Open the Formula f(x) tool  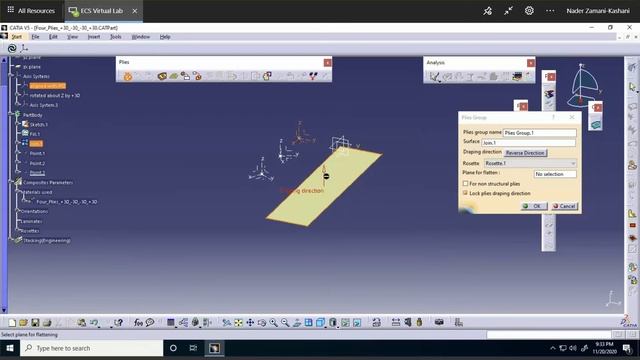click(138, 323)
